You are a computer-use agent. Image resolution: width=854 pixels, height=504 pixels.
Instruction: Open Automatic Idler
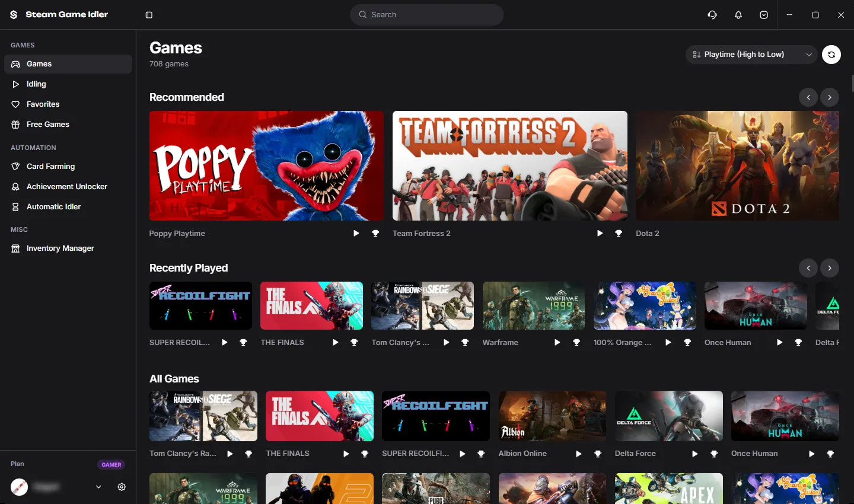point(68,207)
